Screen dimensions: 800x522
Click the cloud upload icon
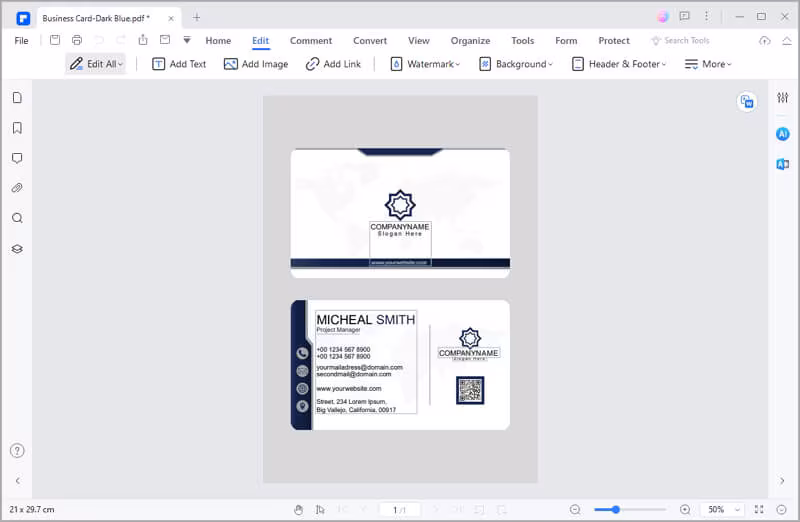tap(764, 40)
